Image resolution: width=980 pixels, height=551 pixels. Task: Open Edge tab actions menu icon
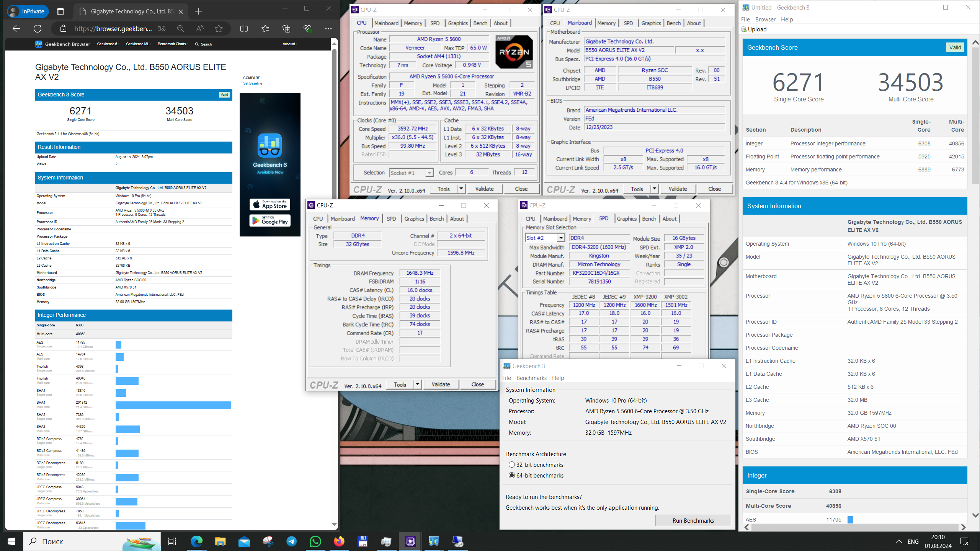click(60, 11)
